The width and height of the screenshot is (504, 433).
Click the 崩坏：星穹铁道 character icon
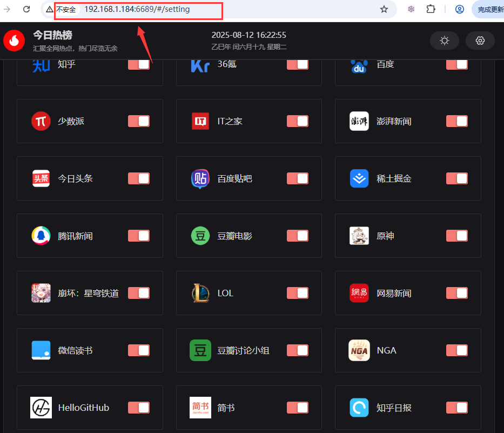pyautogui.click(x=41, y=293)
